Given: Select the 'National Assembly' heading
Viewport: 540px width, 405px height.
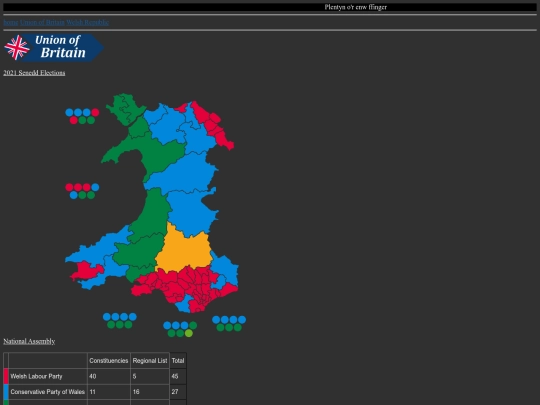Looking at the screenshot, I should pos(29,341).
